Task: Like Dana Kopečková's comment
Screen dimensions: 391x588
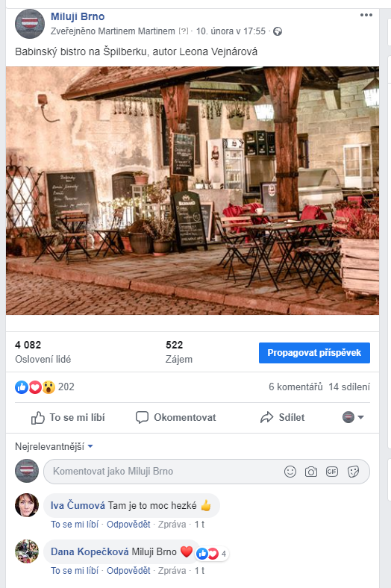Action: click(75, 570)
